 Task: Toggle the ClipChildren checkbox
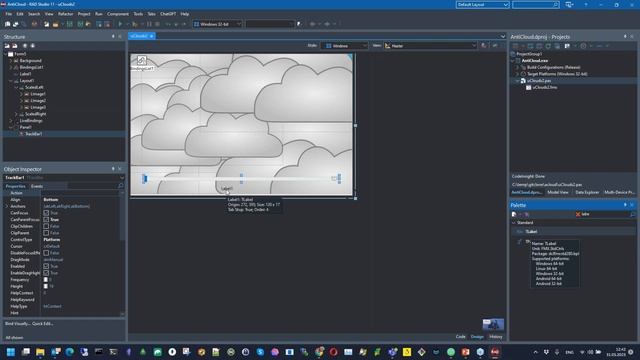click(x=46, y=226)
